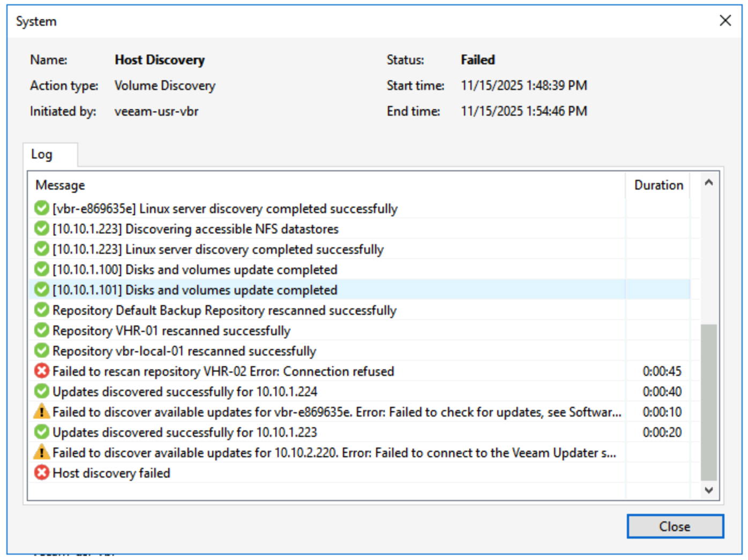Click red error icon for VHR-02 rescan
Image resolution: width=748 pixels, height=560 pixels.
coord(42,371)
